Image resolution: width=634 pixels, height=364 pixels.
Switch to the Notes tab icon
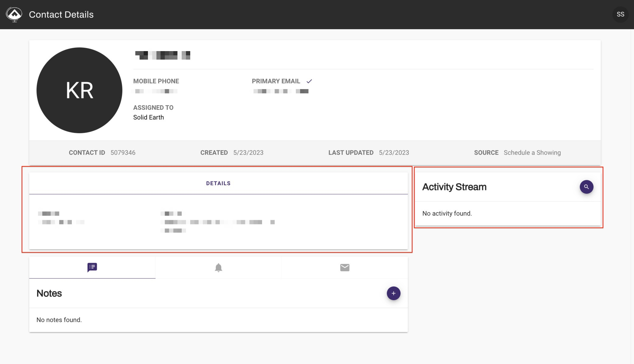(x=92, y=267)
